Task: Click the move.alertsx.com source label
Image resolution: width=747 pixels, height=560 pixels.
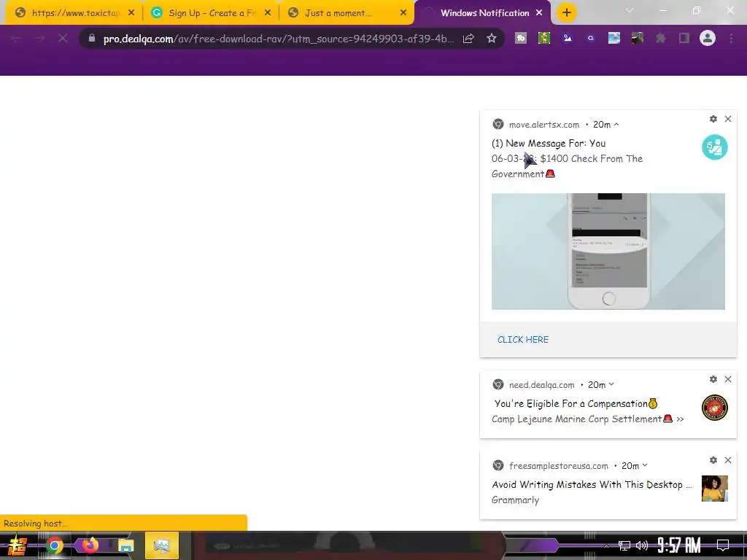Action: click(544, 125)
